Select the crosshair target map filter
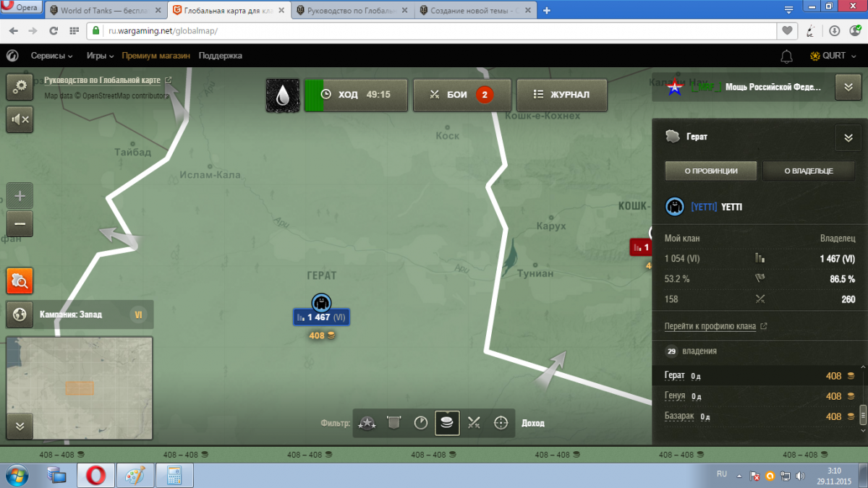The image size is (868, 488). (501, 423)
